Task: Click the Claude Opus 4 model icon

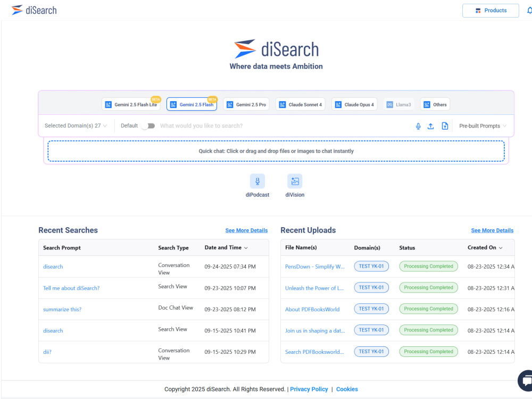Action: coord(338,104)
